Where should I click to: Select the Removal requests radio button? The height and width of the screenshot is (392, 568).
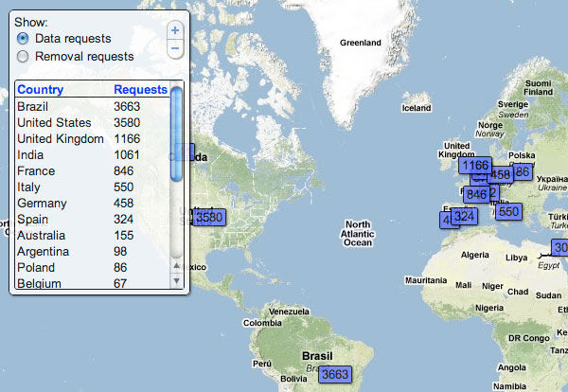point(23,57)
